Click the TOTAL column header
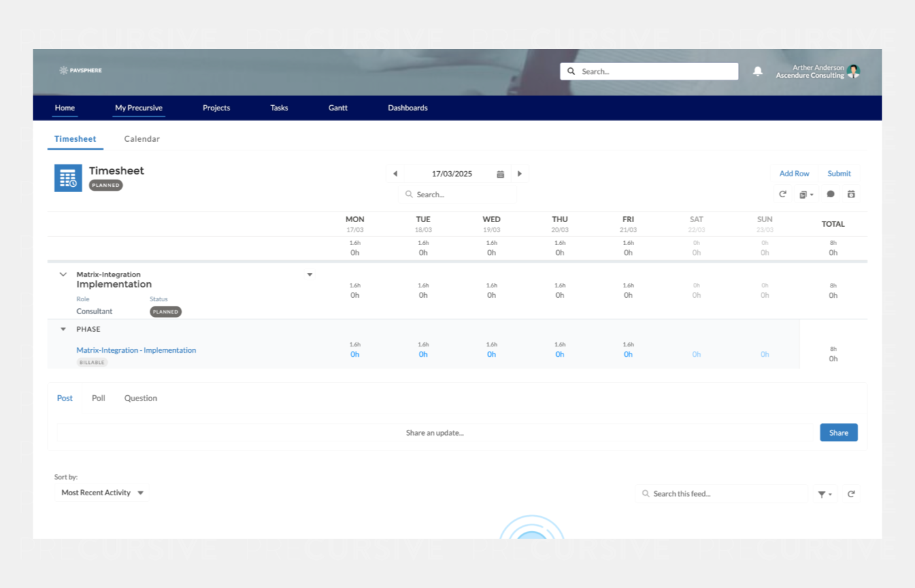Screen dimensions: 915x588 point(833,224)
